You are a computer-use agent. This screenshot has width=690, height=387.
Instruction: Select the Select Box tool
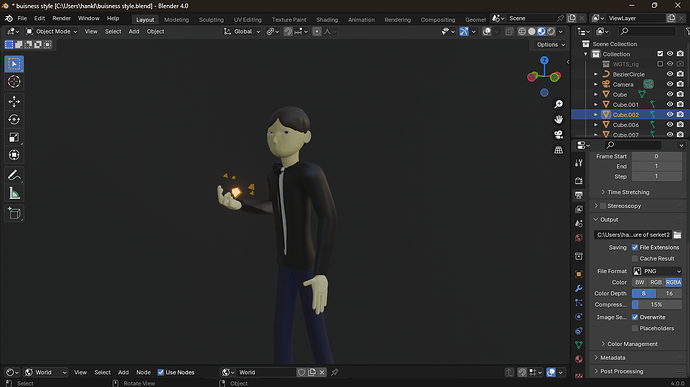tap(14, 64)
